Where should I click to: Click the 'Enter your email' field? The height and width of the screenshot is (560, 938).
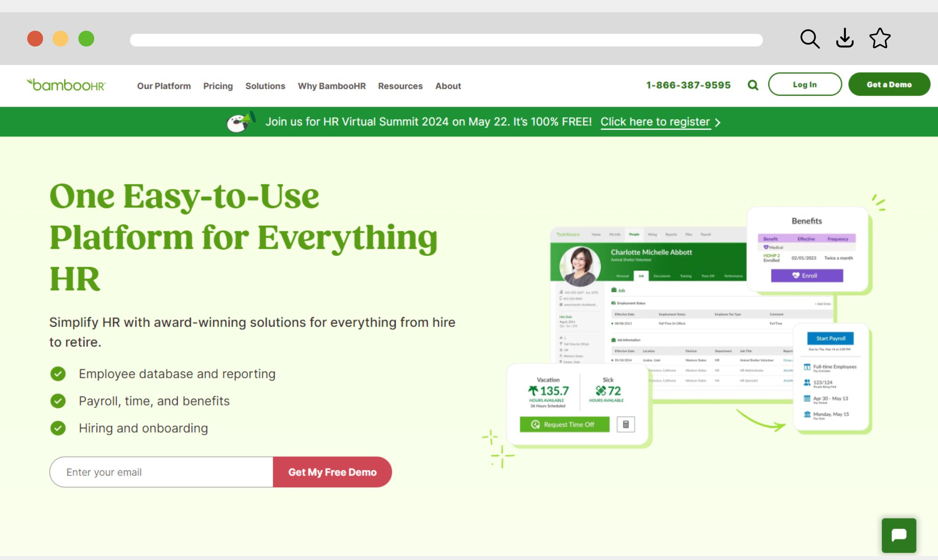[x=161, y=472]
